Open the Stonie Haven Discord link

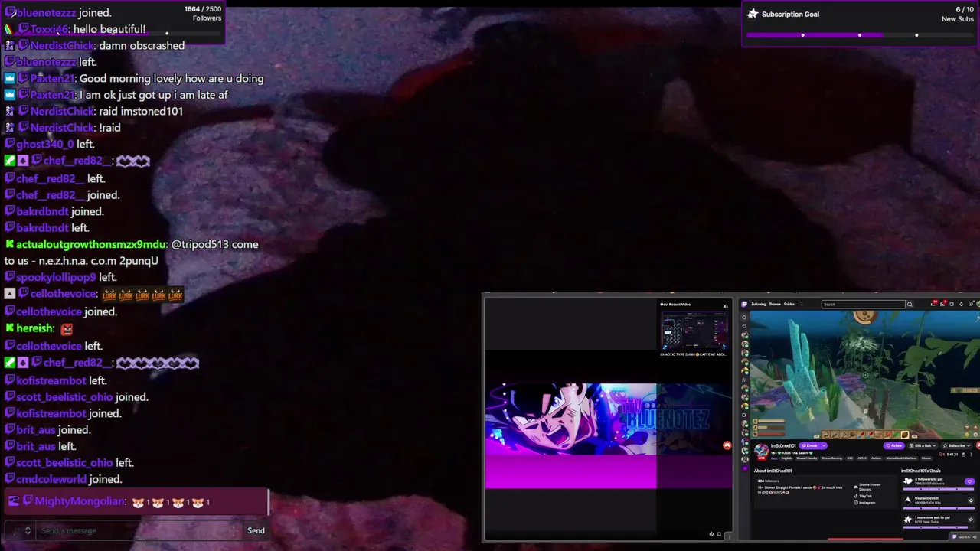coord(869,487)
